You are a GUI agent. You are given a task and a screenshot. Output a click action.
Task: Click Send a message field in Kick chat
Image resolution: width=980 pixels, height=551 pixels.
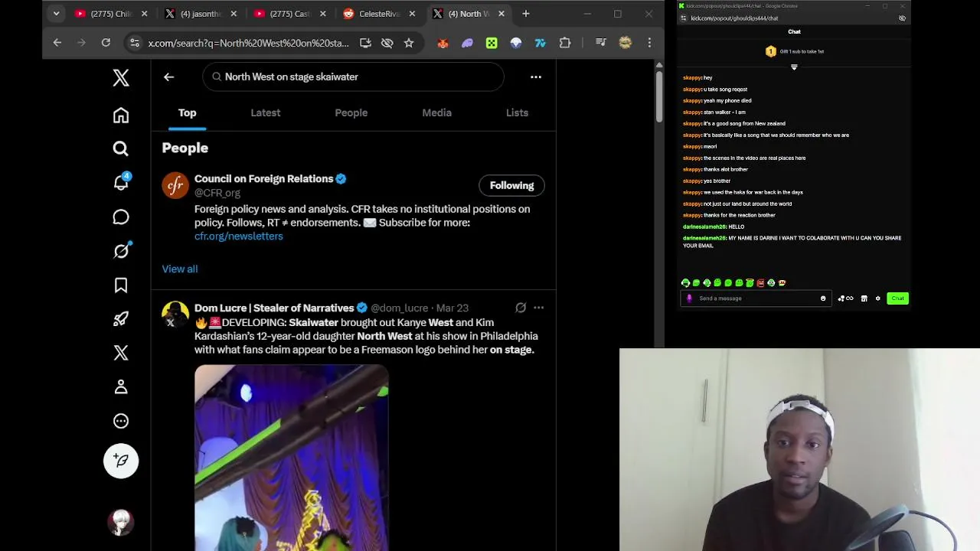756,298
